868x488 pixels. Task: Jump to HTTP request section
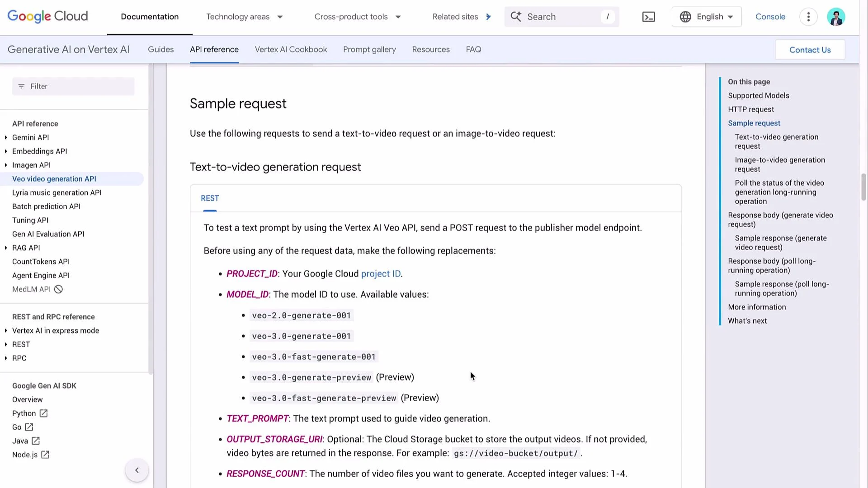pyautogui.click(x=751, y=109)
